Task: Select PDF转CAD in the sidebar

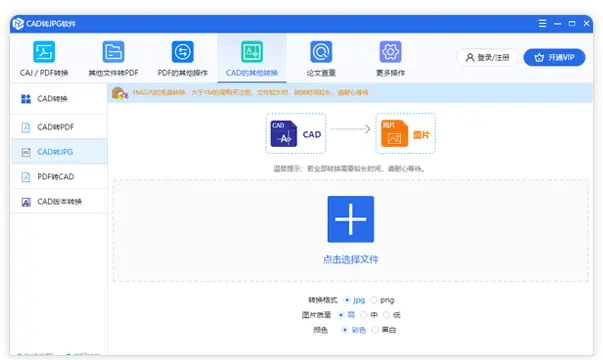Action: [59, 177]
